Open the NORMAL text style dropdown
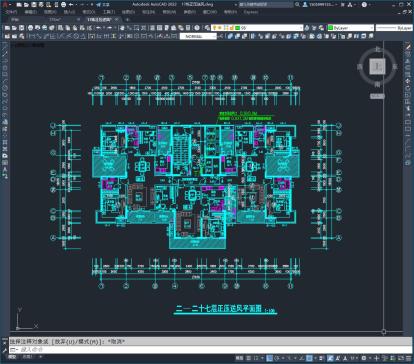This screenshot has width=414, height=364. (198, 36)
